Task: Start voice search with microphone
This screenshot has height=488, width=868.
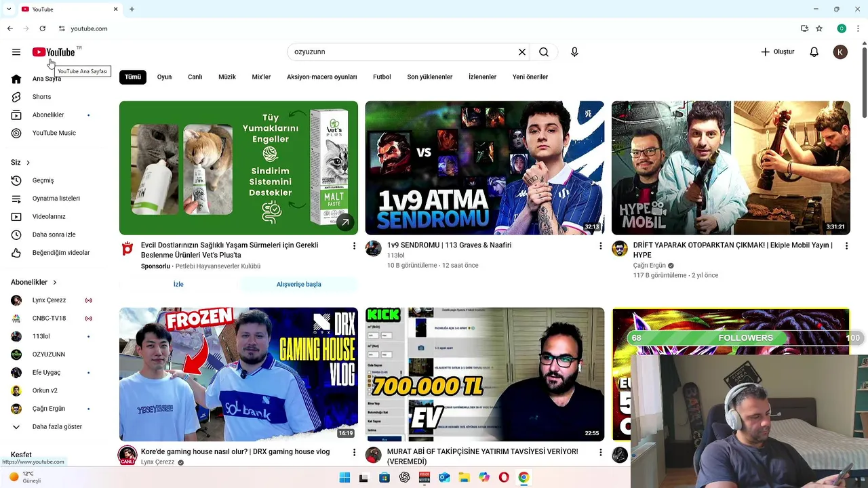Action: [x=574, y=52]
